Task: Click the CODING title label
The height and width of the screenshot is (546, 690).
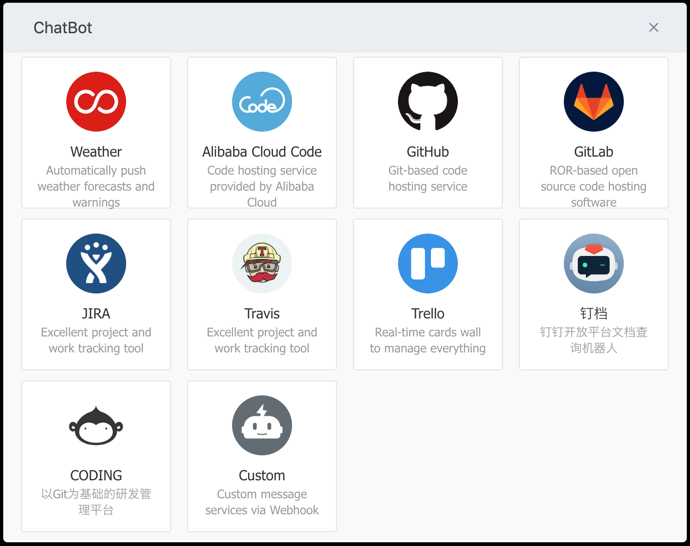Action: [x=96, y=476]
